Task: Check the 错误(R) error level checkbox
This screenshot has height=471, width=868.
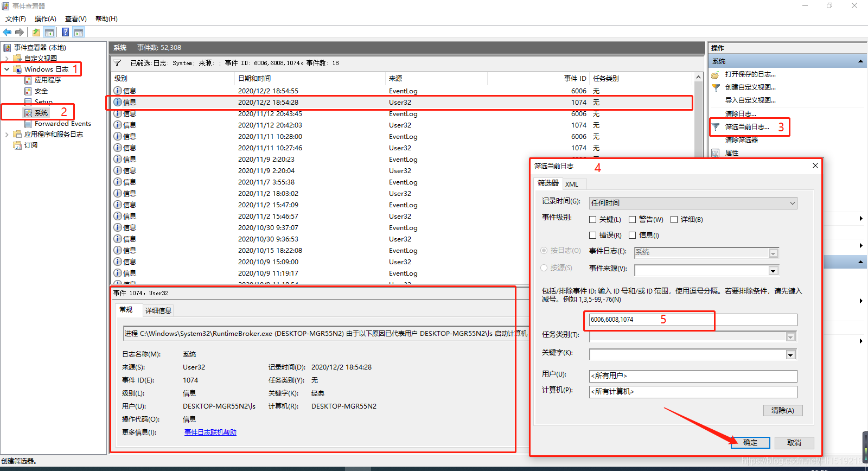Action: point(593,235)
